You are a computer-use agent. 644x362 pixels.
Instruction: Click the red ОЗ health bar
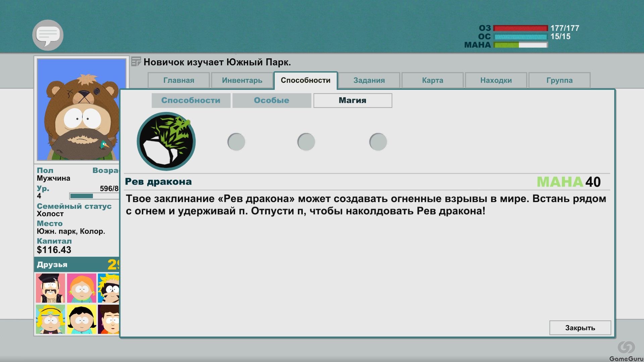(521, 28)
